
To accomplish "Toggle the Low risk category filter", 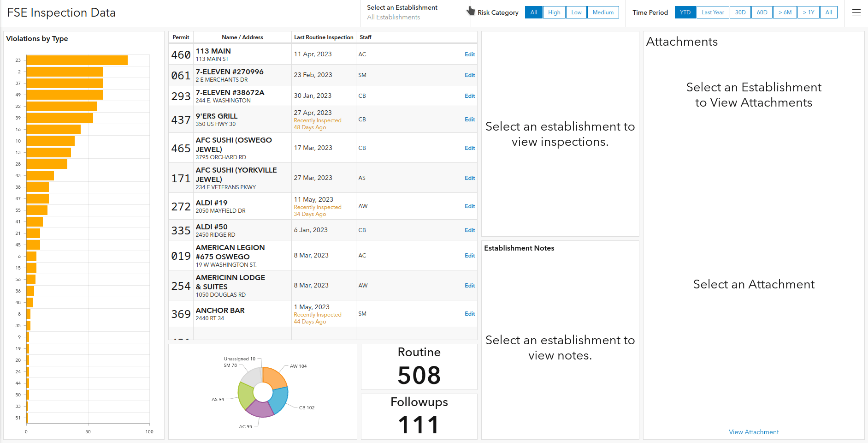I will click(x=576, y=12).
